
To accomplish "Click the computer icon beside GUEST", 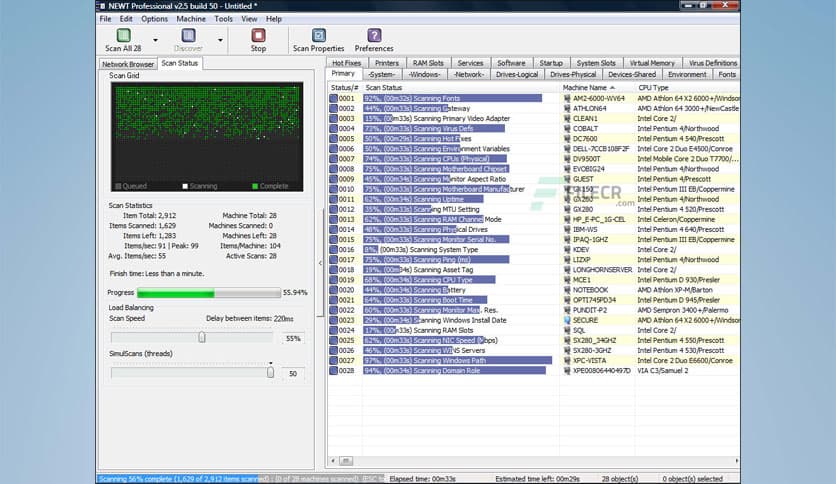I will point(567,179).
